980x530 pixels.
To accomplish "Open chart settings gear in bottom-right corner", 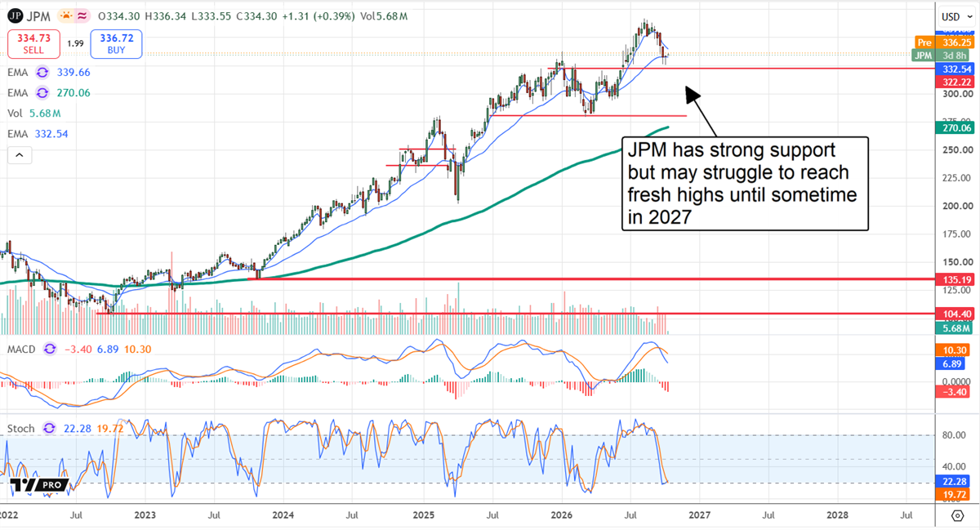I will [x=957, y=515].
